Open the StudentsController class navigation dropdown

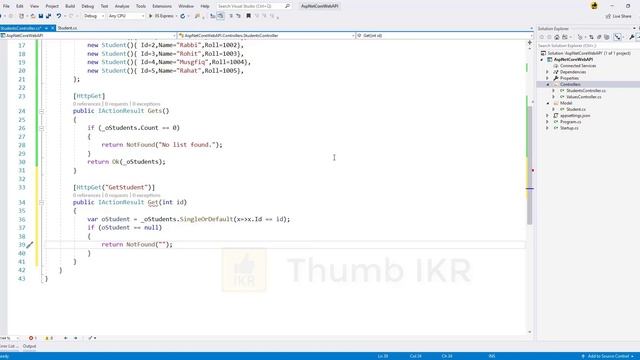coord(267,36)
